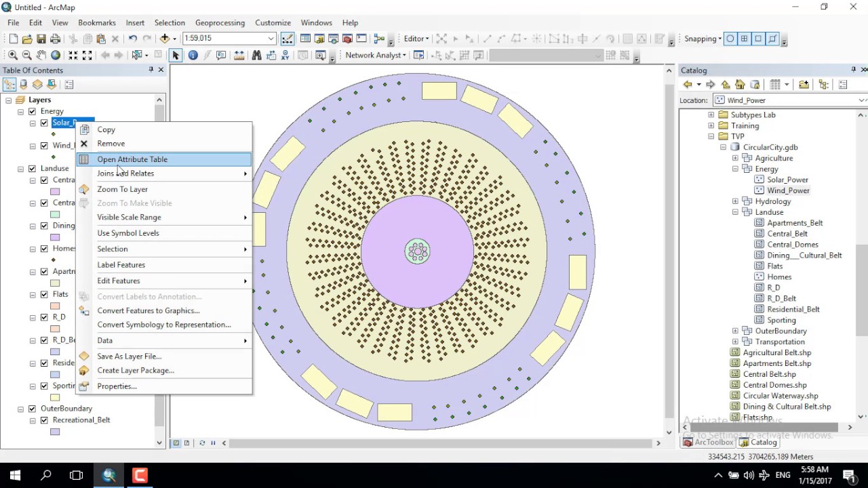
Task: Click the Flats layer symbol swatch
Action: tap(55, 306)
